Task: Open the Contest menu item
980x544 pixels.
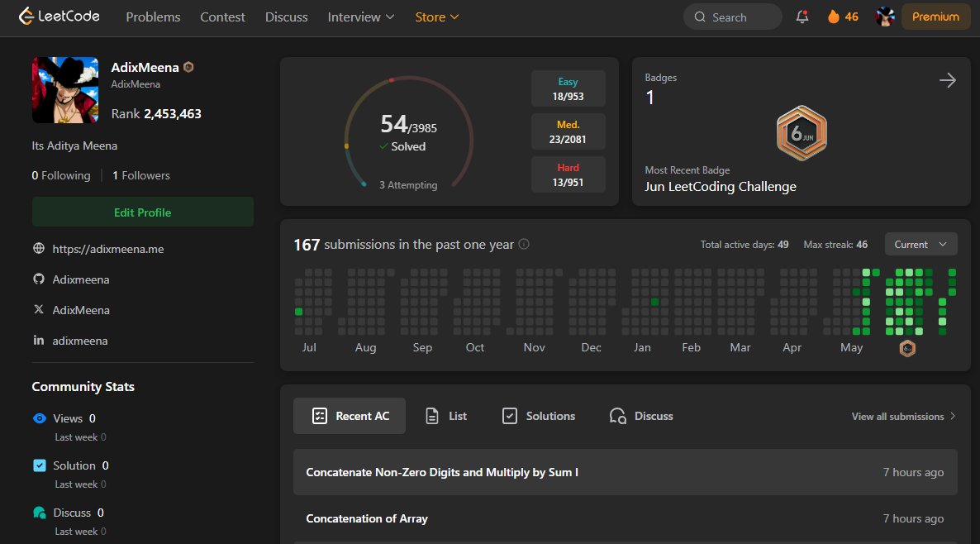Action: 222,17
